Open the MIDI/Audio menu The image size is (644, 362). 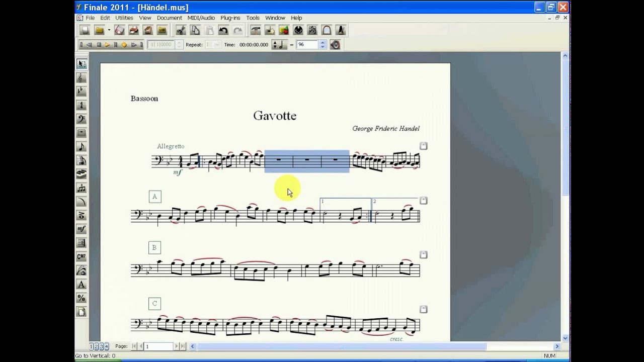click(x=201, y=18)
